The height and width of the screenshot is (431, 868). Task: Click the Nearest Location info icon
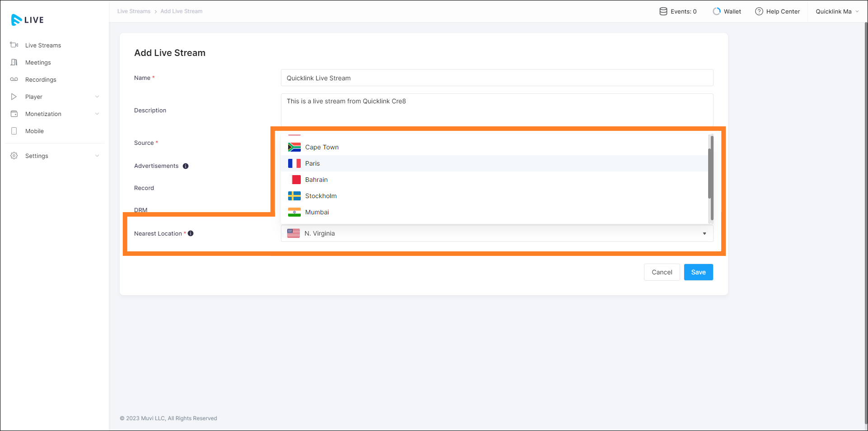(191, 233)
